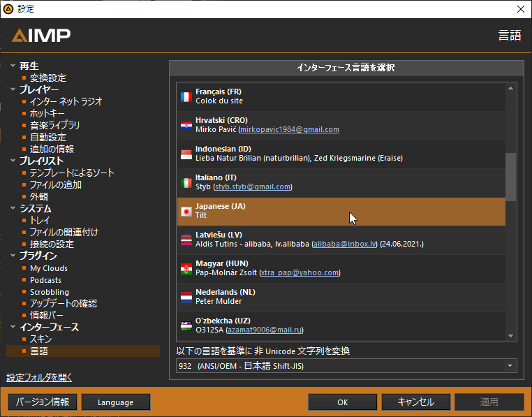The image size is (532, 417).
Task: Select the 言語 tree item
Action: tap(83, 351)
